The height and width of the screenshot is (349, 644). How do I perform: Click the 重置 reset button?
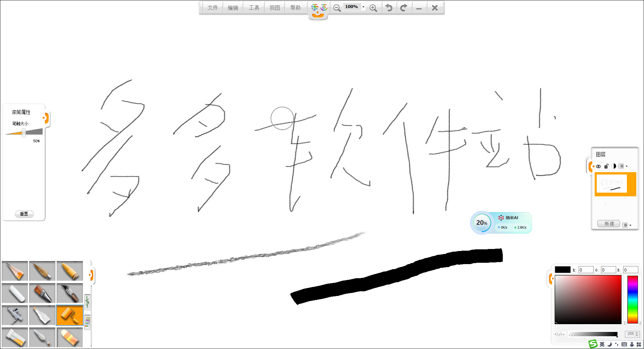click(x=24, y=214)
